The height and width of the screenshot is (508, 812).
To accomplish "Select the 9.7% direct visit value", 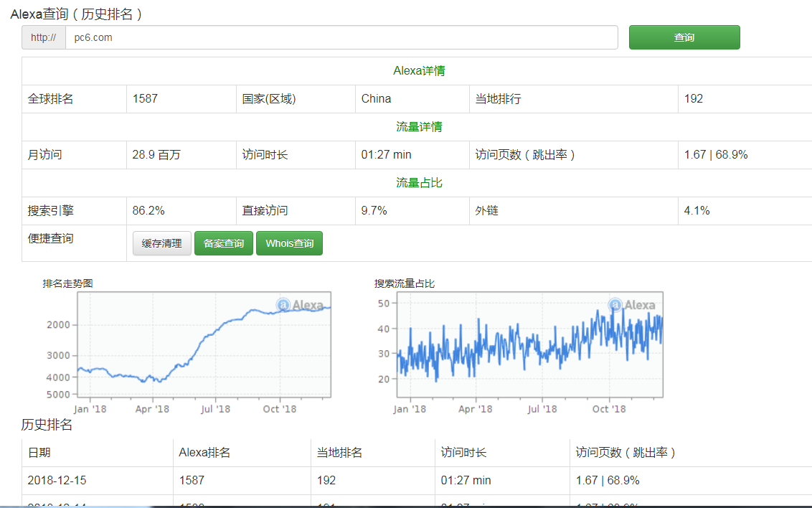I will coord(374,211).
